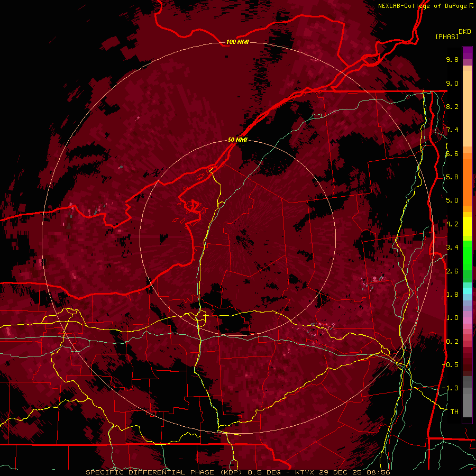Click the 50 NMI range ring label
Screen dimensions: 476x476
[237, 140]
